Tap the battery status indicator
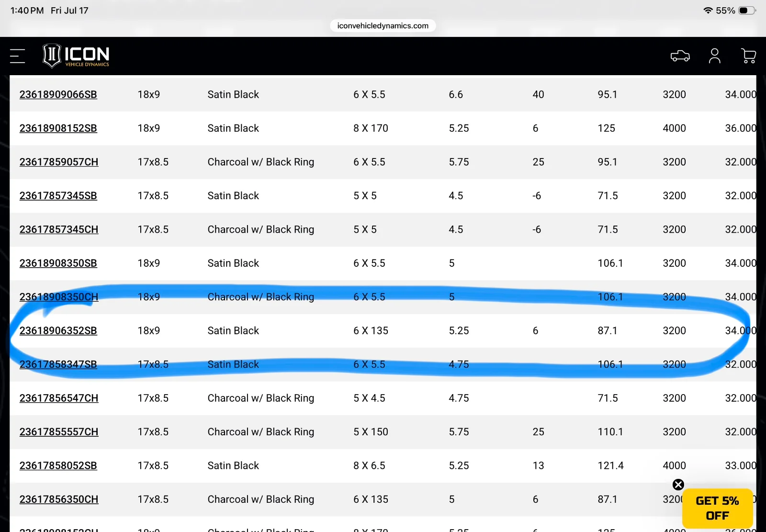Image resolution: width=766 pixels, height=532 pixels. click(747, 11)
